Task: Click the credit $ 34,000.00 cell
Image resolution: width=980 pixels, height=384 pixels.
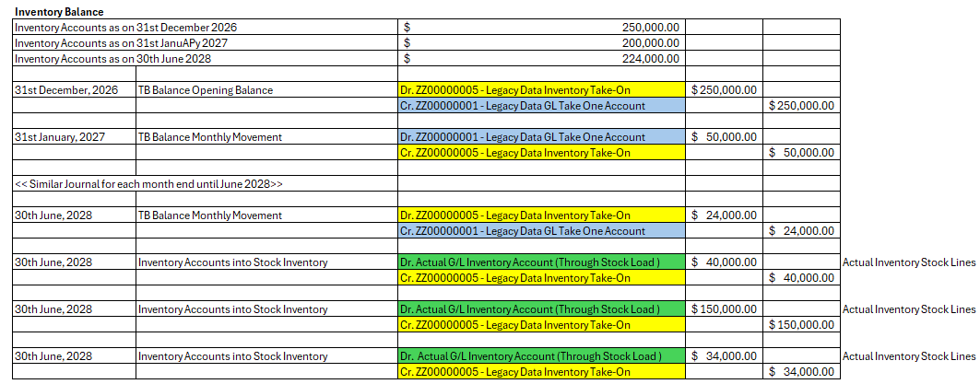Action: [x=801, y=372]
